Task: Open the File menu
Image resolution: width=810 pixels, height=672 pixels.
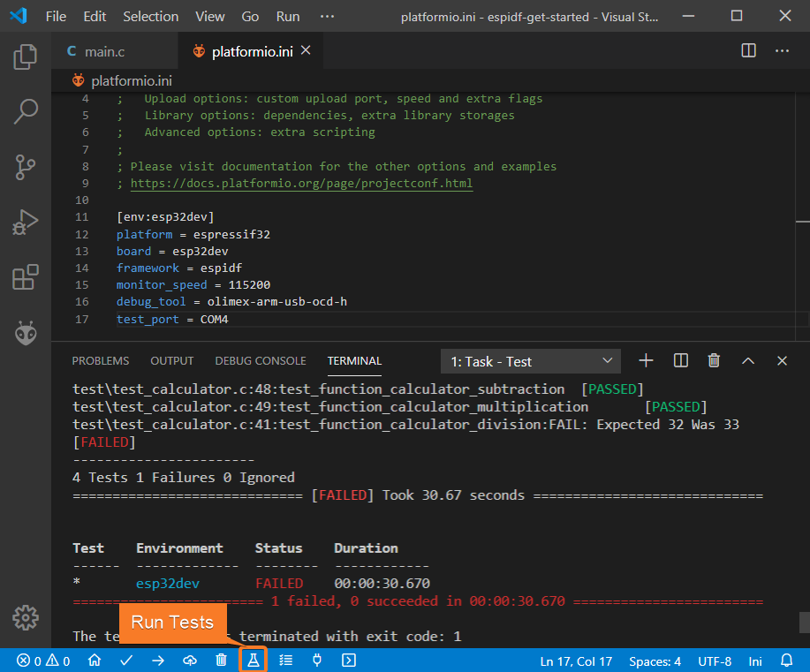Action: tap(56, 17)
